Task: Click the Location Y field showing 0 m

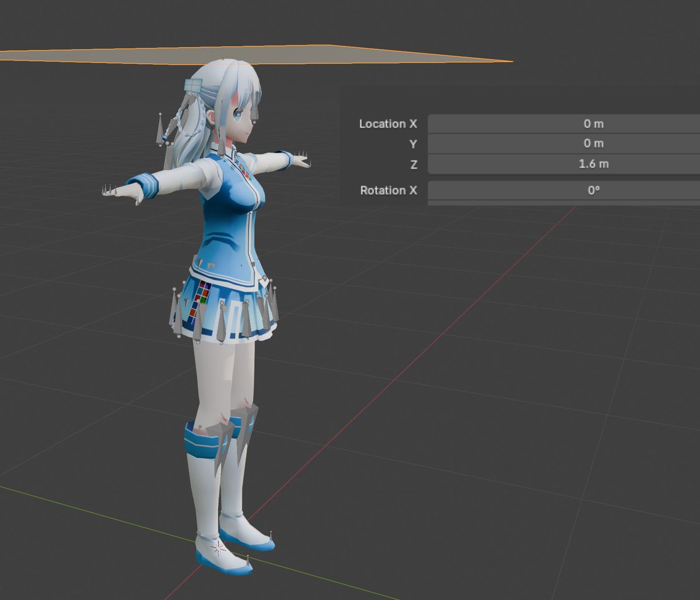Action: click(x=564, y=143)
